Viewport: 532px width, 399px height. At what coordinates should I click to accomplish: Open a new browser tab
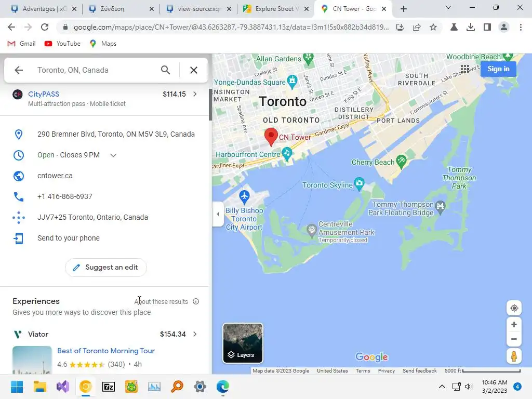[403, 9]
